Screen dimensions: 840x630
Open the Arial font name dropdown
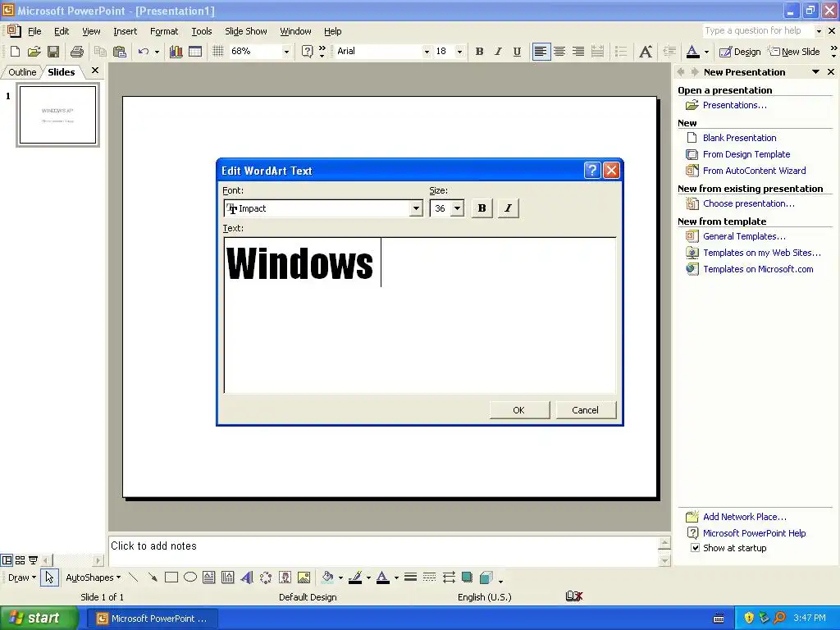[427, 52]
